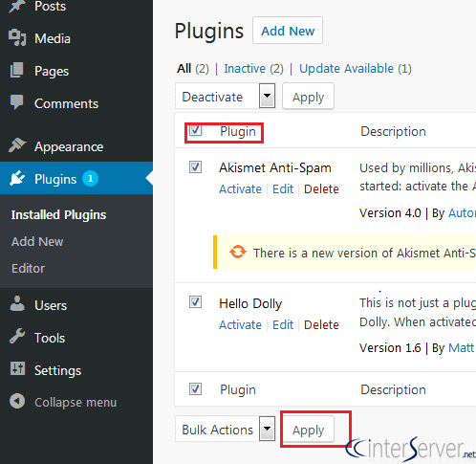Click the Media icon in sidebar
Viewport: 476px width, 464px height.
click(x=17, y=38)
